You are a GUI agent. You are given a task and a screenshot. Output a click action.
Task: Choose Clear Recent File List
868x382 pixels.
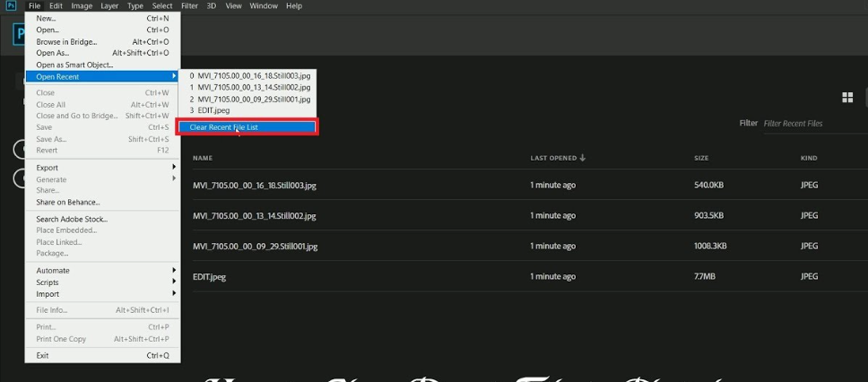(x=246, y=127)
